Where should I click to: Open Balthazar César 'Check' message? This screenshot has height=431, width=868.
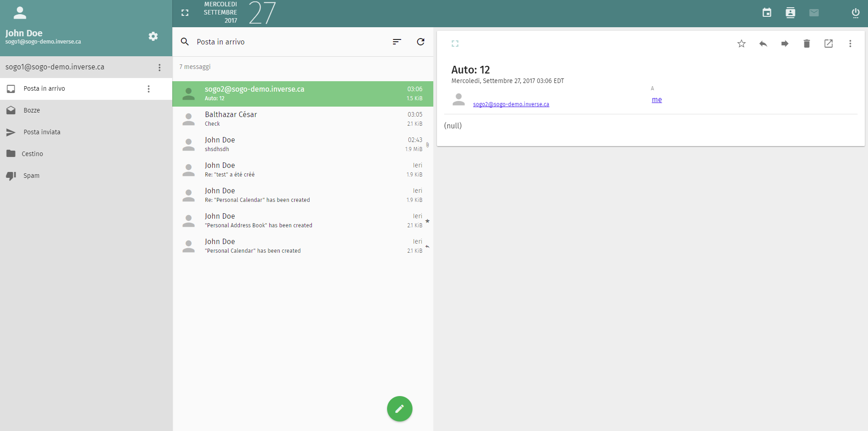click(303, 119)
